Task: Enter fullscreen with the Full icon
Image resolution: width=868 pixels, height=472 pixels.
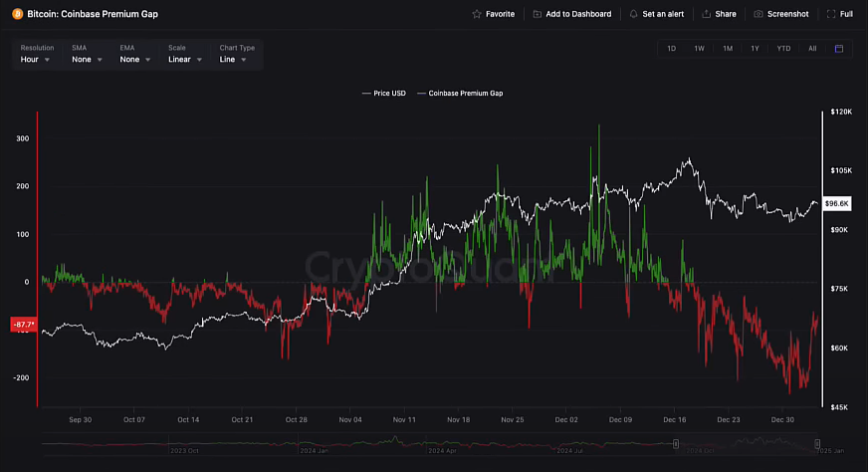Action: coord(832,14)
